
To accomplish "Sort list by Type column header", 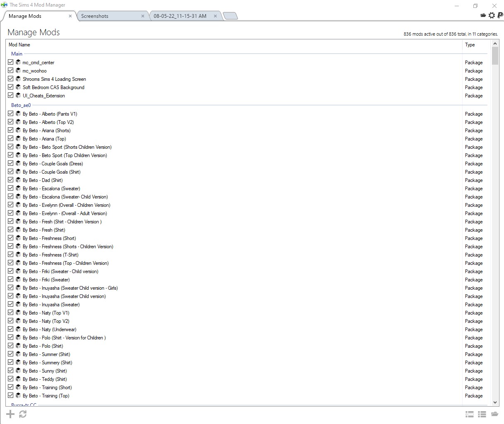I will (x=470, y=45).
